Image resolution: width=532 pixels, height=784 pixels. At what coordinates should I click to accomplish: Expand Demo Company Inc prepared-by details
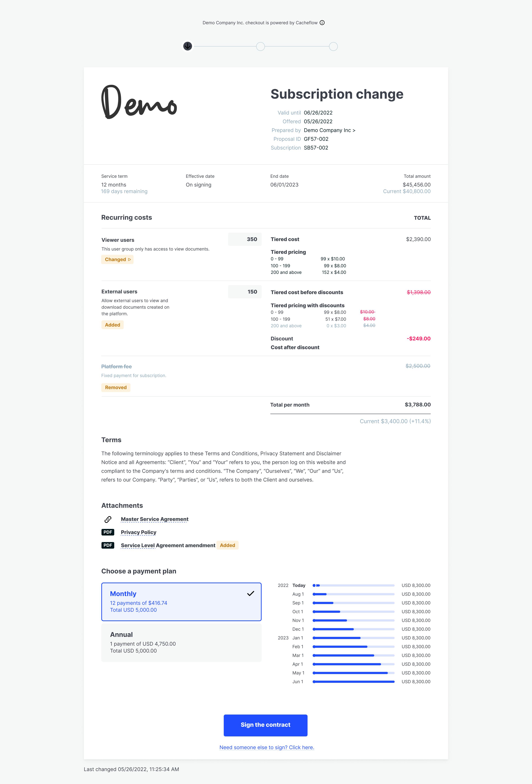pyautogui.click(x=329, y=130)
